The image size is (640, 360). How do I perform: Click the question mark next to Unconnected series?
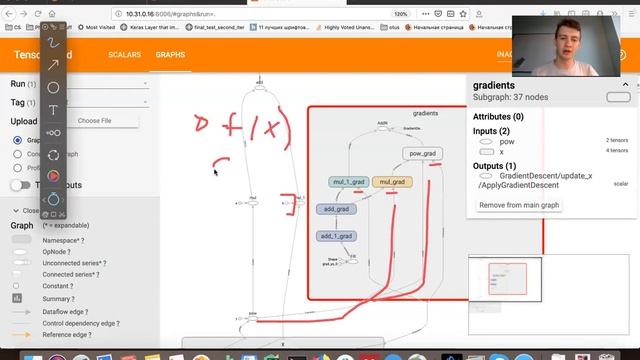click(104, 263)
